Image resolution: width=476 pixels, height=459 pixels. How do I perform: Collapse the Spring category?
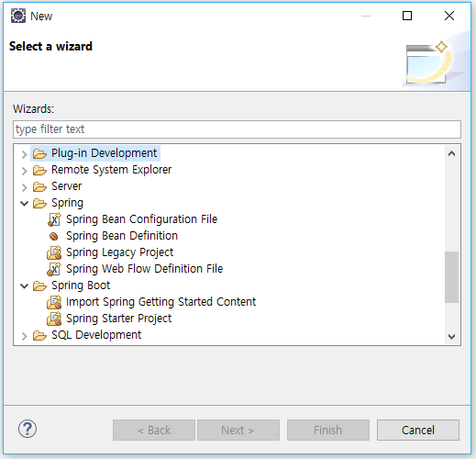[25, 203]
